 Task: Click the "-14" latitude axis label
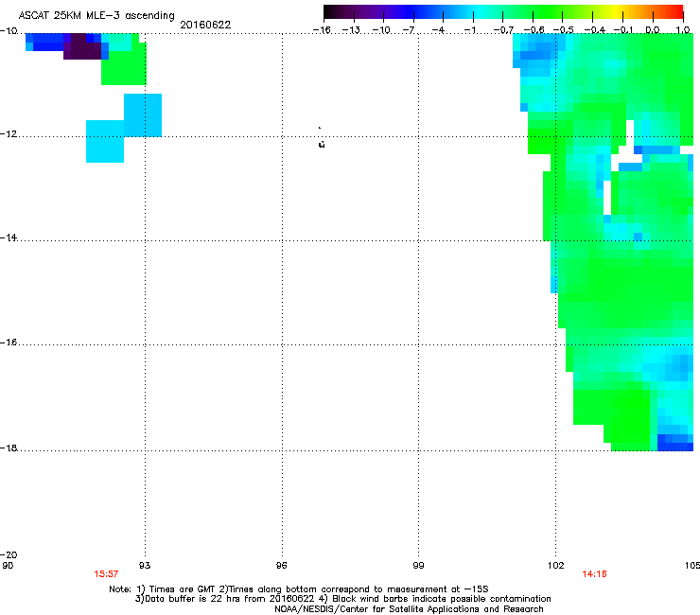(9, 237)
